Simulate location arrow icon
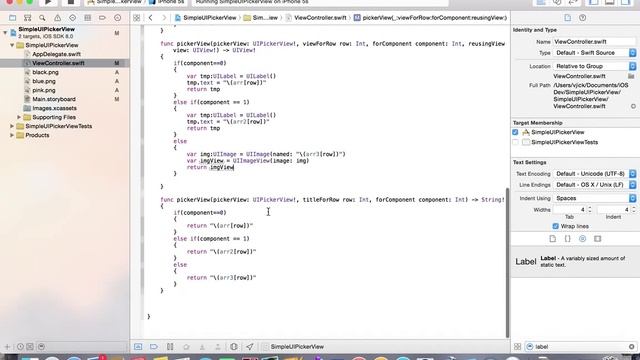The height and width of the screenshot is (360, 640). [249, 347]
